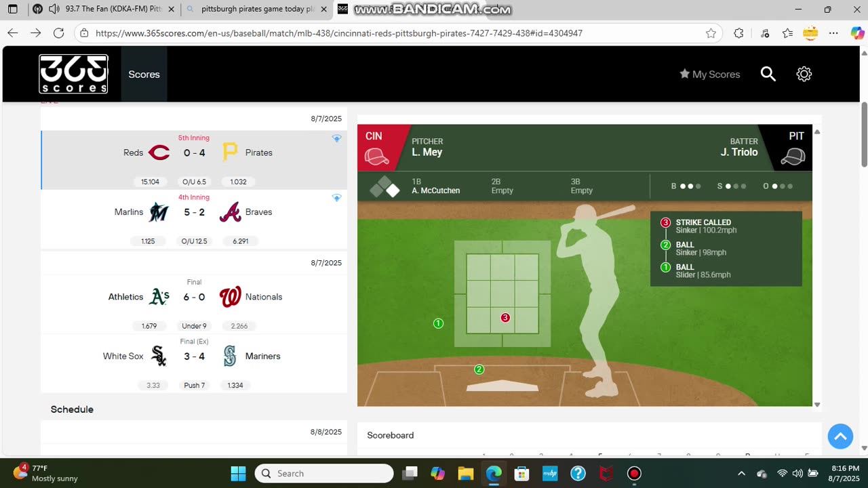Screen dimensions: 868x488
Task: Click batter name J. Triolo
Action: [x=739, y=152]
